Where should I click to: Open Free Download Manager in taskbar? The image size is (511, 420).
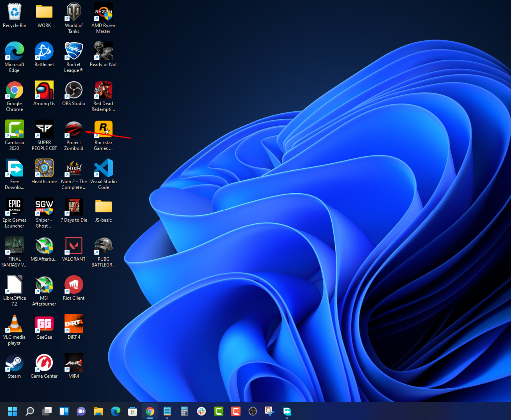287,411
